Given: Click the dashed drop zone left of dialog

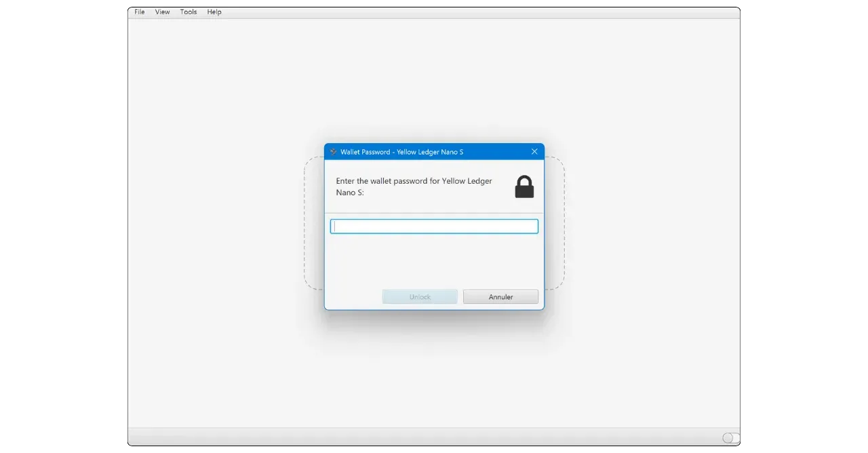Looking at the screenshot, I should (x=314, y=224).
